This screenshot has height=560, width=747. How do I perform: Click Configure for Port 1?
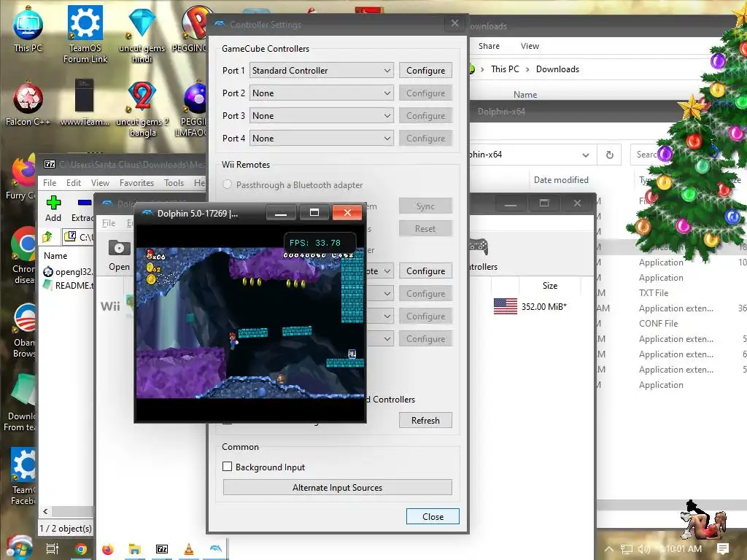[x=425, y=71]
